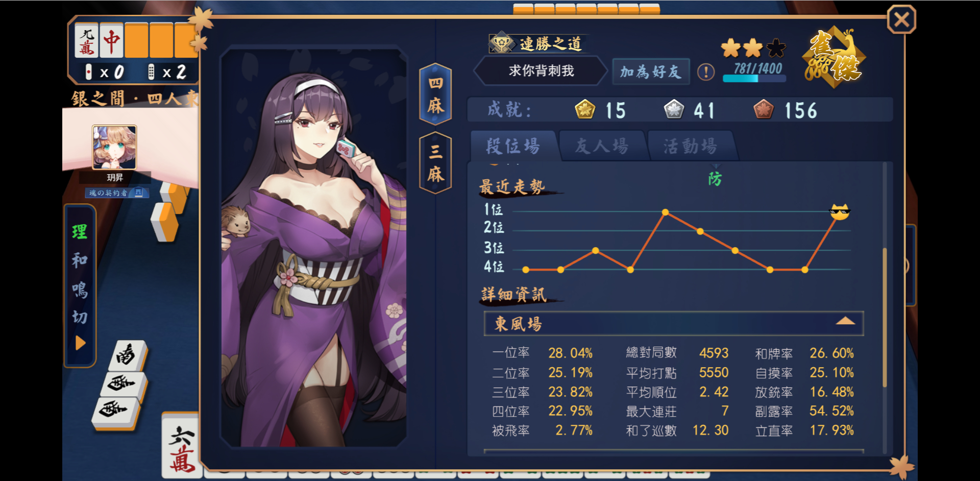Click the cat face marker on trend graph

pos(840,211)
